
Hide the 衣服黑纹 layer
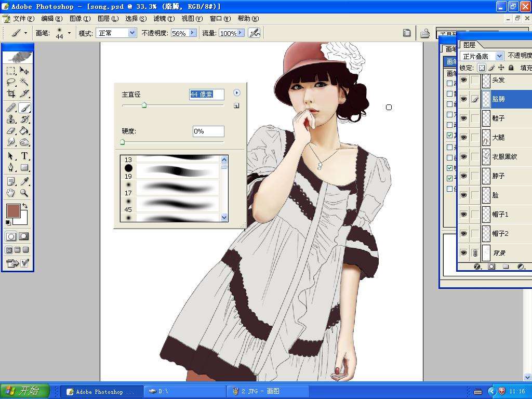coord(463,157)
